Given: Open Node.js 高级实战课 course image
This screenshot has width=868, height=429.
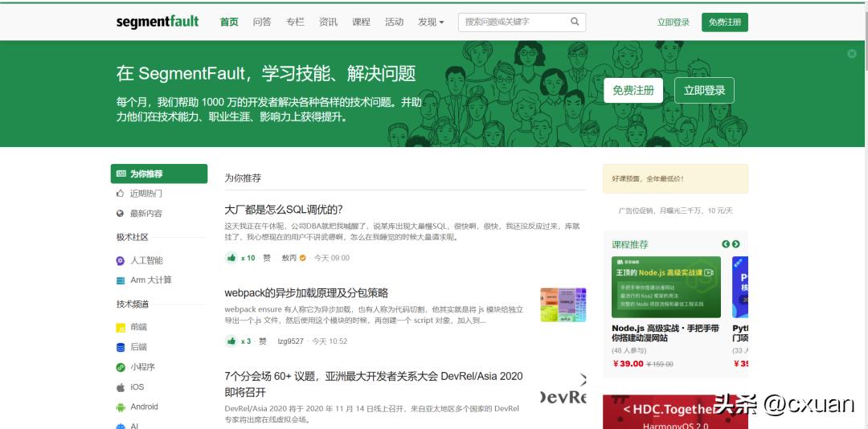Looking at the screenshot, I should tap(666, 287).
